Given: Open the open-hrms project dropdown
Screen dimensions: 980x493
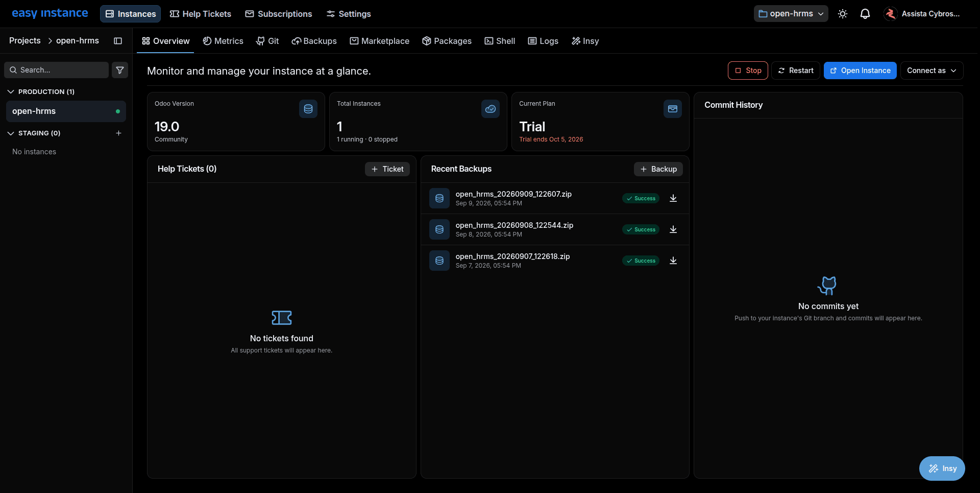Looking at the screenshot, I should click(x=791, y=14).
